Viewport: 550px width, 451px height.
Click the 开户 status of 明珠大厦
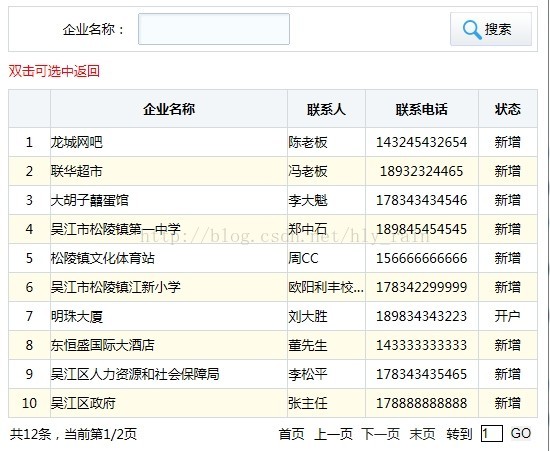508,316
